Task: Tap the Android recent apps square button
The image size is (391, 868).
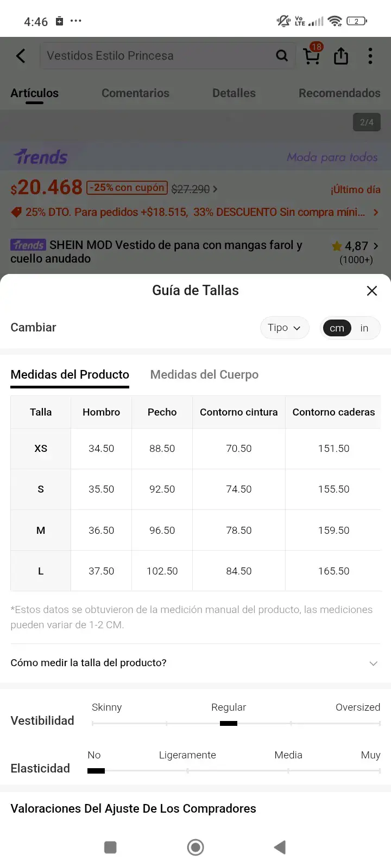Action: (x=110, y=847)
